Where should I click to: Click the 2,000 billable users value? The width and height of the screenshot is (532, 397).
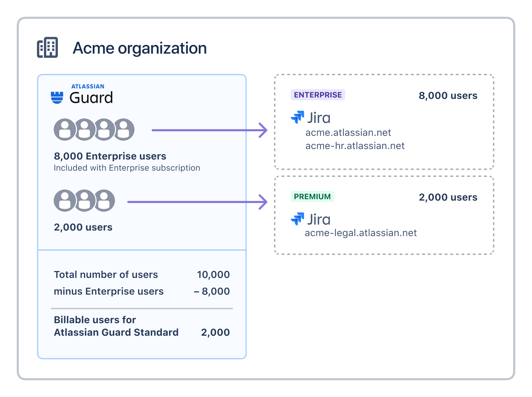point(215,333)
